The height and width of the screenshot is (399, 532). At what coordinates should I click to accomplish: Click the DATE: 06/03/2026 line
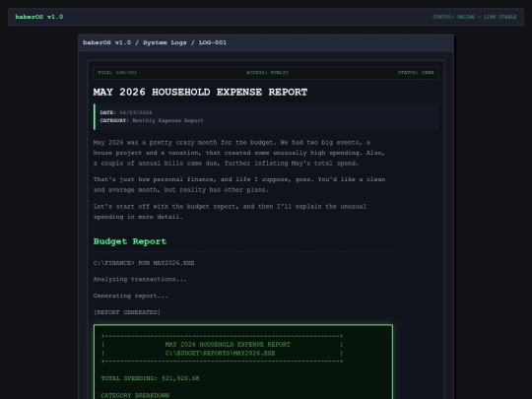[126, 112]
